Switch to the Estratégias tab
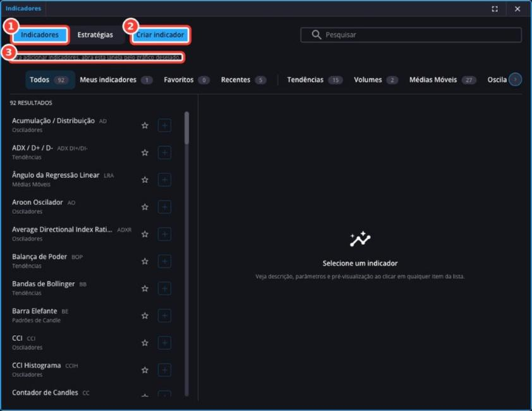Viewport: 532px width, 411px height. [x=95, y=35]
